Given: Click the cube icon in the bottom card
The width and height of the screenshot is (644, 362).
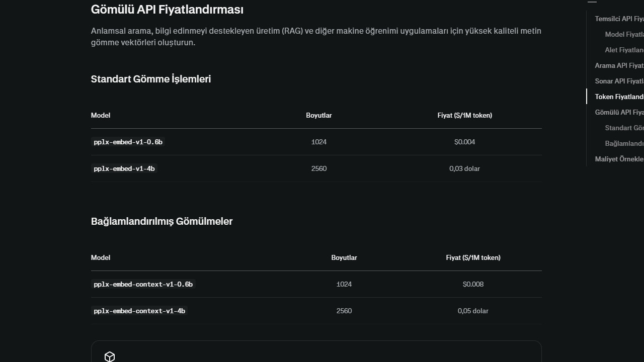Looking at the screenshot, I should pyautogui.click(x=110, y=356).
